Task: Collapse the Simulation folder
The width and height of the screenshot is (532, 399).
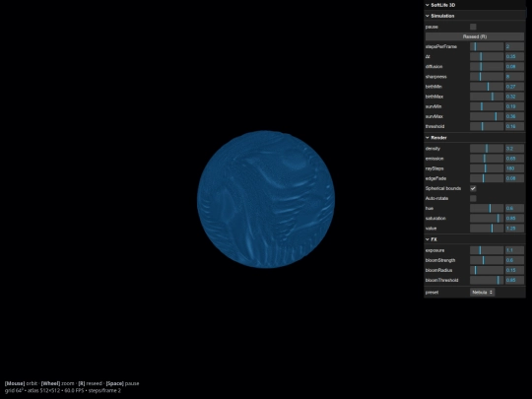Action: (x=475, y=16)
